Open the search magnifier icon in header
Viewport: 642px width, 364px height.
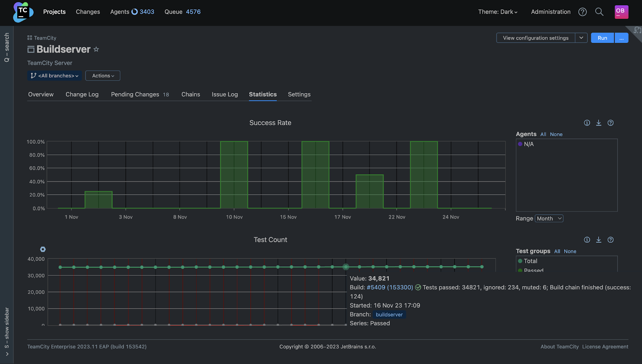[x=599, y=12]
